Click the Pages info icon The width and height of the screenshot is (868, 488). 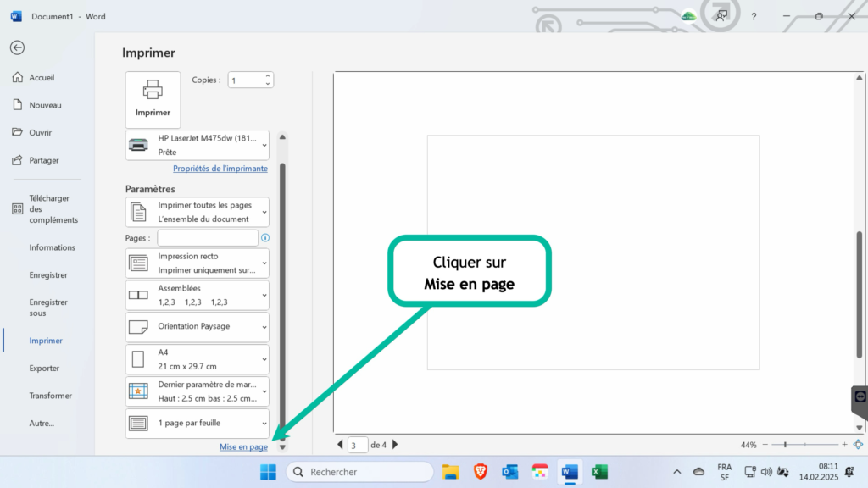(265, 238)
